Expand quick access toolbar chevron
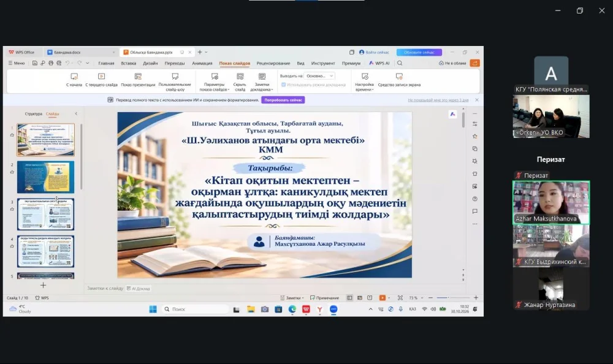This screenshot has height=364, width=613. click(88, 63)
